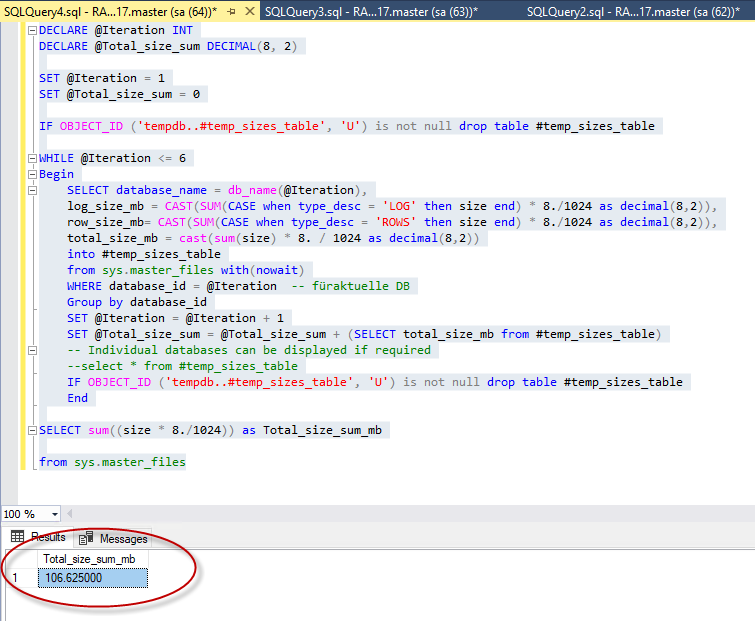
Task: Click the 'Group by database_id' line
Action: click(x=137, y=302)
